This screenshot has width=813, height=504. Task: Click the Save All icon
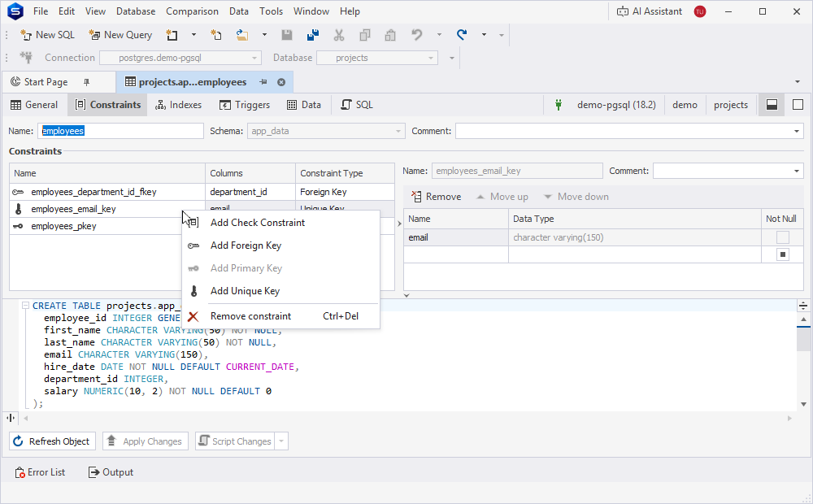313,35
